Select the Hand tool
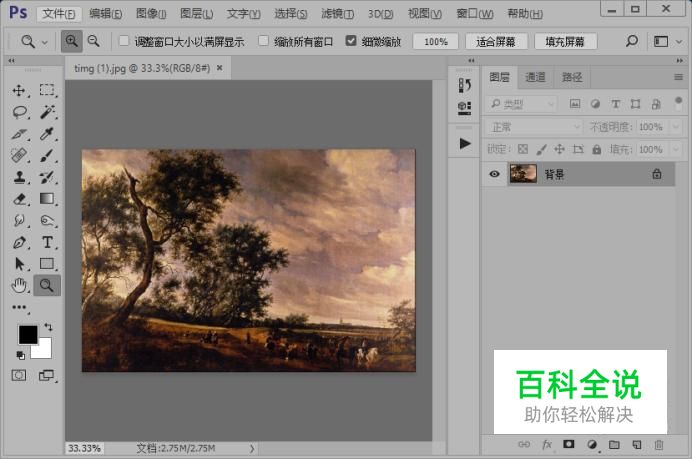Image resolution: width=692 pixels, height=459 pixels. pyautogui.click(x=19, y=286)
